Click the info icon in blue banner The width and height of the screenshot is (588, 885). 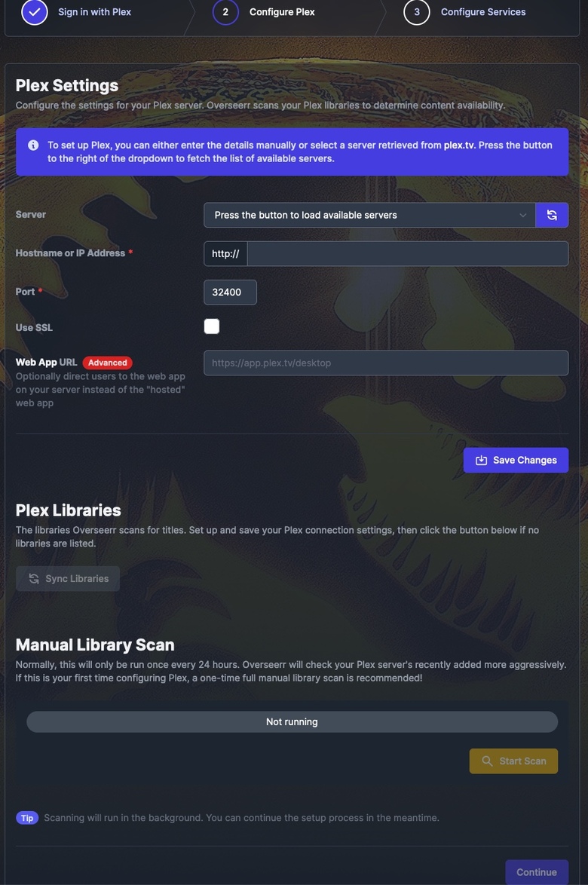(x=33, y=145)
